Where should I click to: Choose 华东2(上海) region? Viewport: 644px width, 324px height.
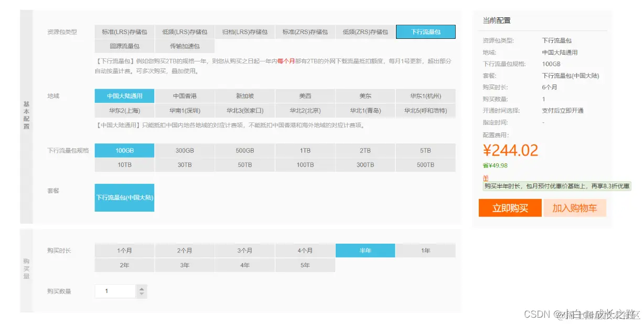pyautogui.click(x=124, y=110)
